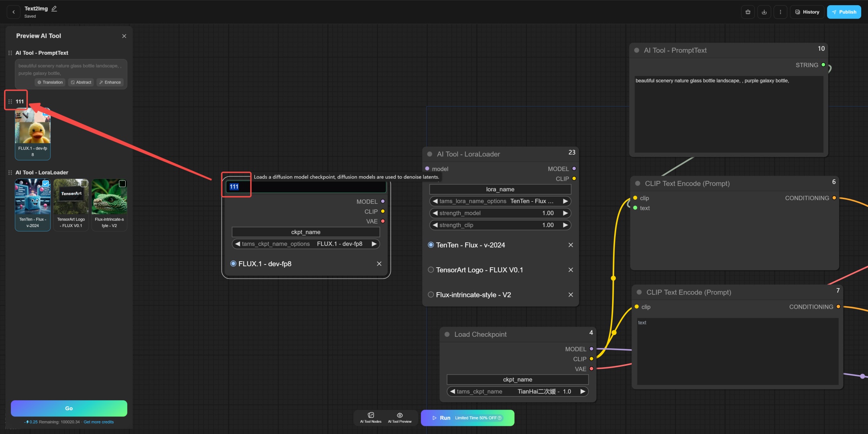The height and width of the screenshot is (434, 868).
Task: Click the pencil icon to rename Text2Img
Action: (54, 8)
